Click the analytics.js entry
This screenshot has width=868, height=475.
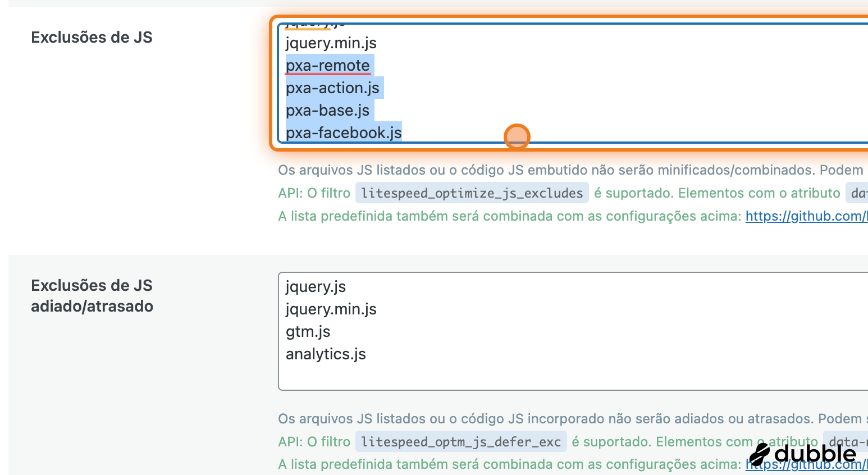[x=326, y=354]
